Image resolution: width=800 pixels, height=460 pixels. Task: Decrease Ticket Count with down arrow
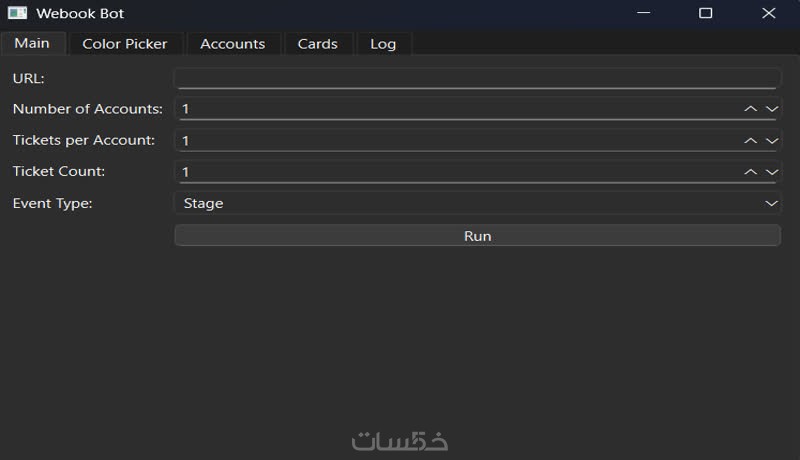point(771,172)
